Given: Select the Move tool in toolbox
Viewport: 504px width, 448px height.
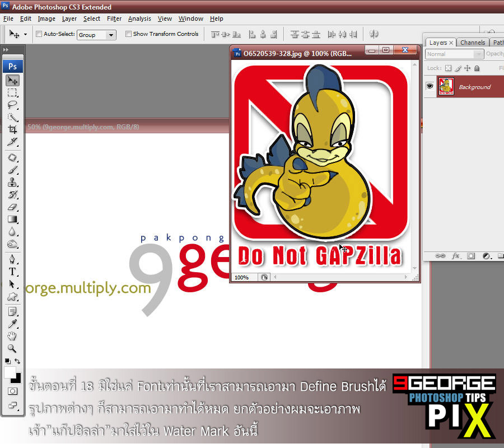Looking at the screenshot, I should coord(12,80).
